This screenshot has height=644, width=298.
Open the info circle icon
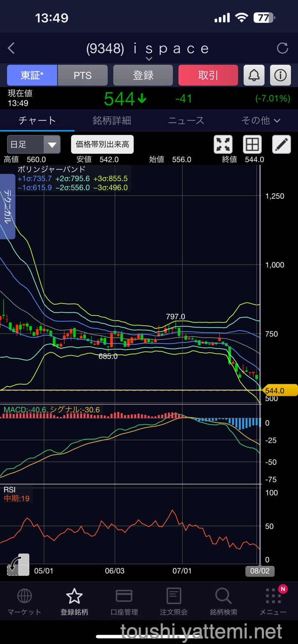point(280,76)
